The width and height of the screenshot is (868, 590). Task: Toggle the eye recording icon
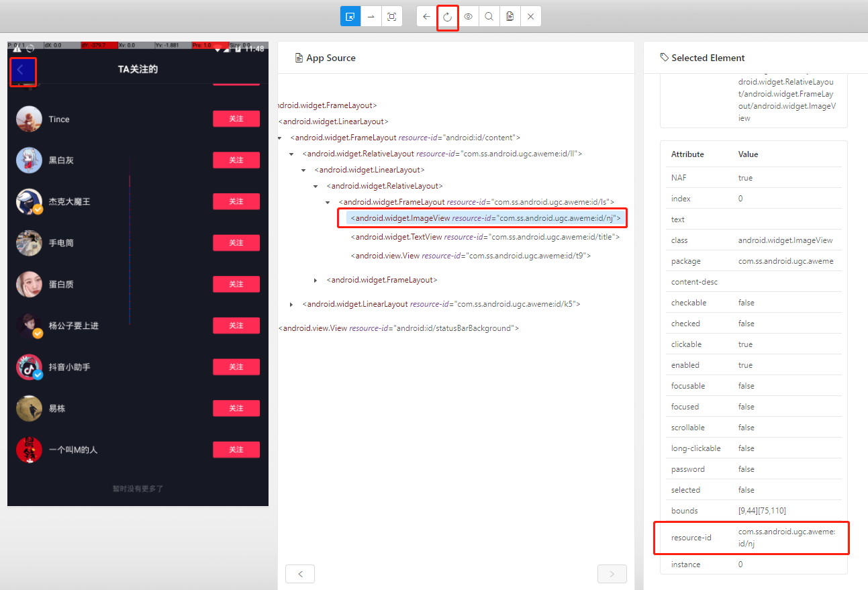(x=469, y=16)
